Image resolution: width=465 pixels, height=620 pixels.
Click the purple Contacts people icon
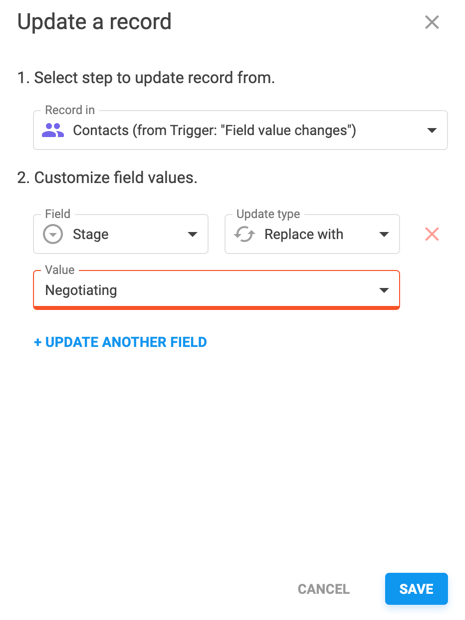click(x=53, y=130)
